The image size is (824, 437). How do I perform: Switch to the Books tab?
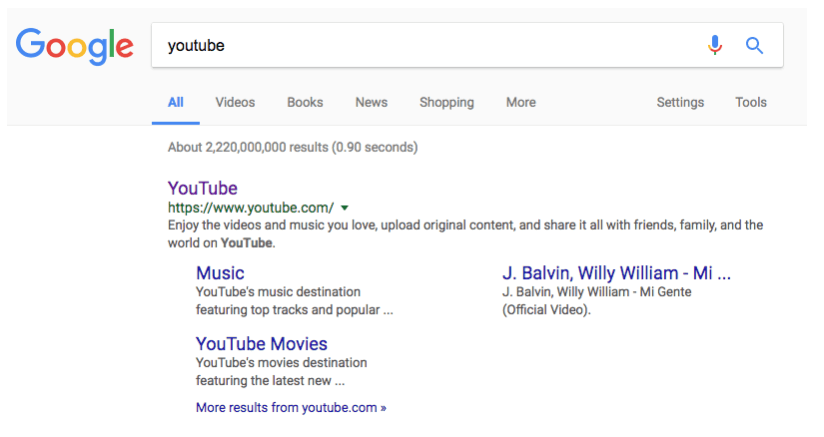305,102
